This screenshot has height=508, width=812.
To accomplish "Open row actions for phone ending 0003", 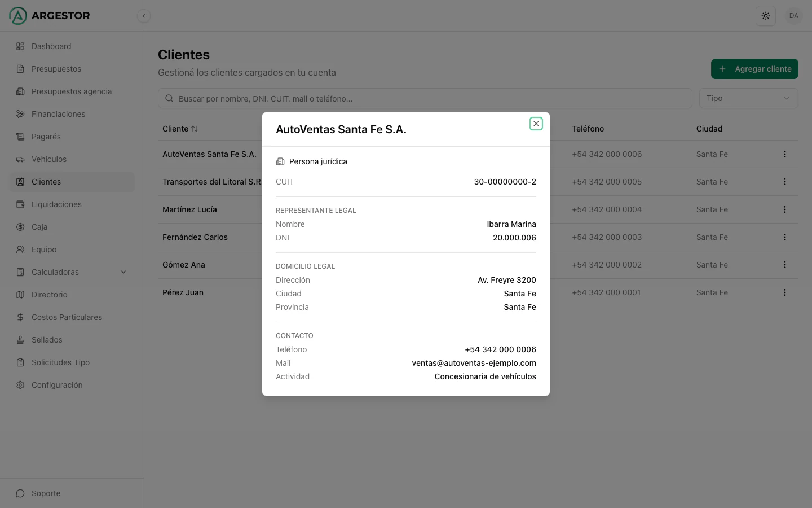I will [784, 237].
